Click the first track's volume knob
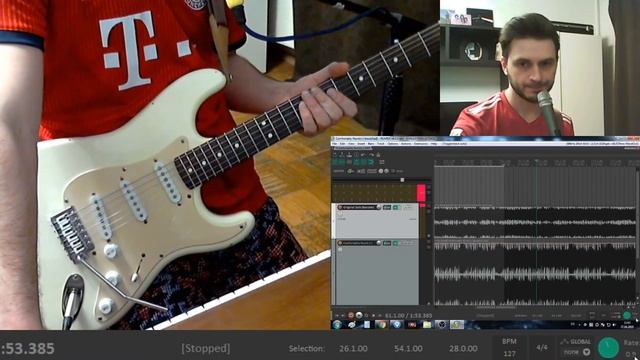This screenshot has height=360, width=640. tap(379, 207)
